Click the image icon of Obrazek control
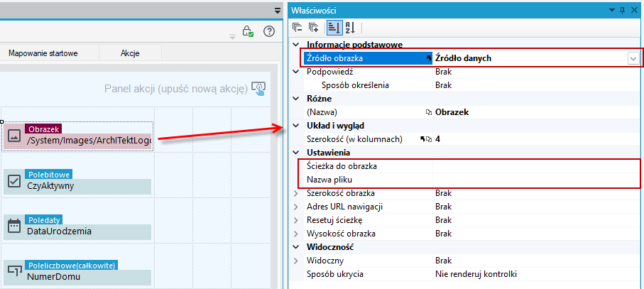This screenshot has height=289, width=644. tap(14, 136)
